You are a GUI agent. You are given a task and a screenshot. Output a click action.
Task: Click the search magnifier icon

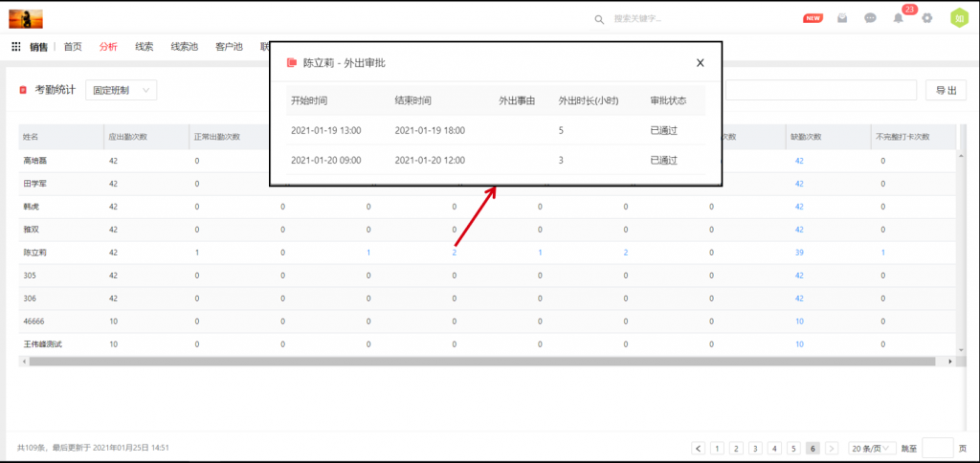pos(599,18)
